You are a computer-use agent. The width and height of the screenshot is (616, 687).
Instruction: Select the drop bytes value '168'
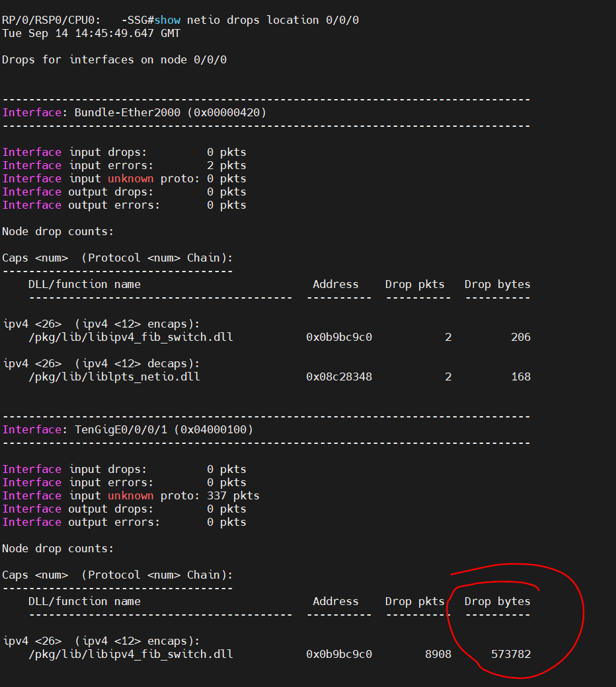pyautogui.click(x=521, y=377)
